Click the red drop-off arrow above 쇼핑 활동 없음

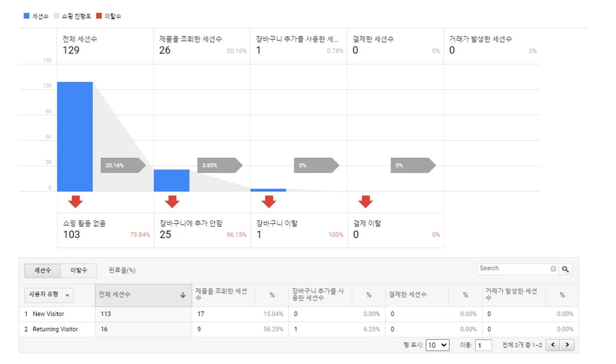pyautogui.click(x=75, y=202)
